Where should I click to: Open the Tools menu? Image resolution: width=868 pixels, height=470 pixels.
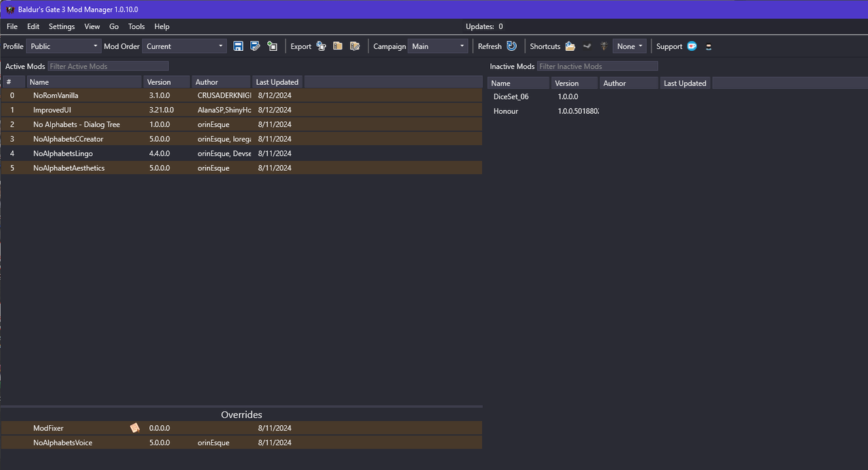click(x=136, y=26)
